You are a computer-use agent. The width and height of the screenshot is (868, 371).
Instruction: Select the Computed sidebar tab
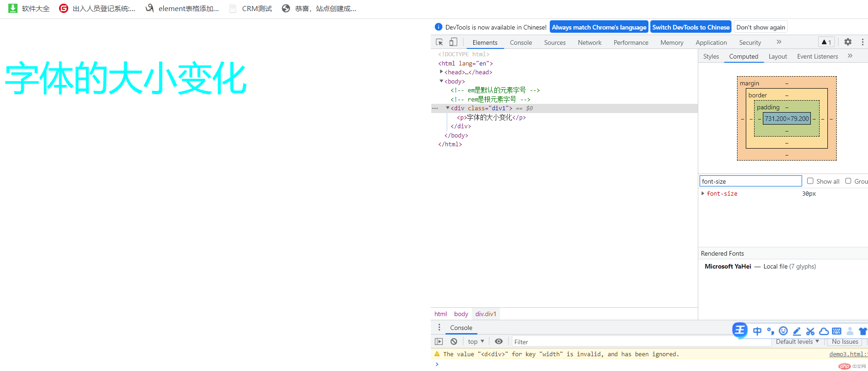click(743, 56)
